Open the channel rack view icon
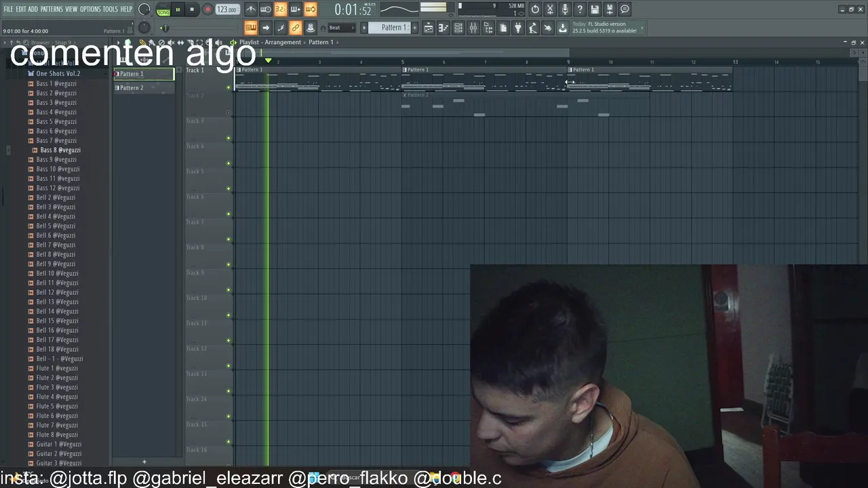The image size is (868, 488). coord(458,28)
